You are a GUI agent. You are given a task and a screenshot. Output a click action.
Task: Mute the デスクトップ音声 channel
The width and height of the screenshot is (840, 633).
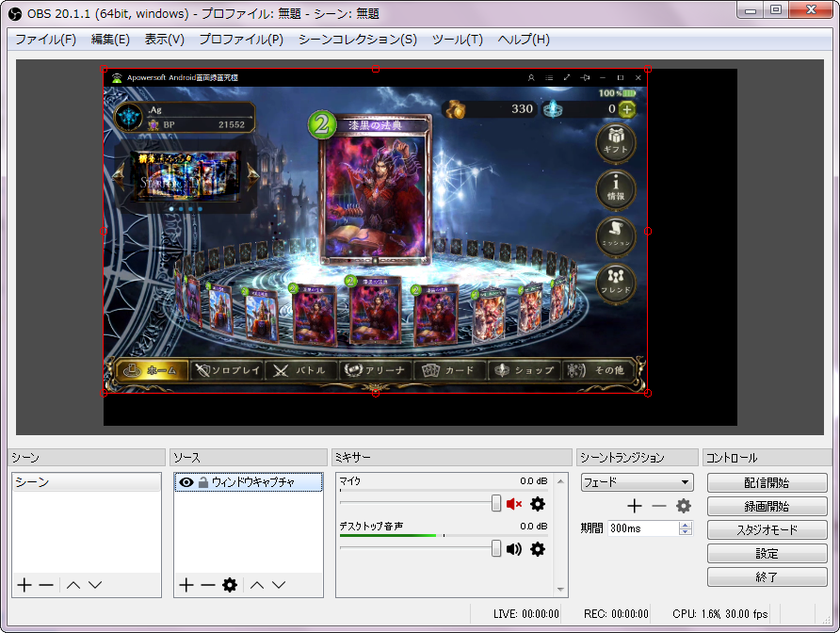[514, 549]
